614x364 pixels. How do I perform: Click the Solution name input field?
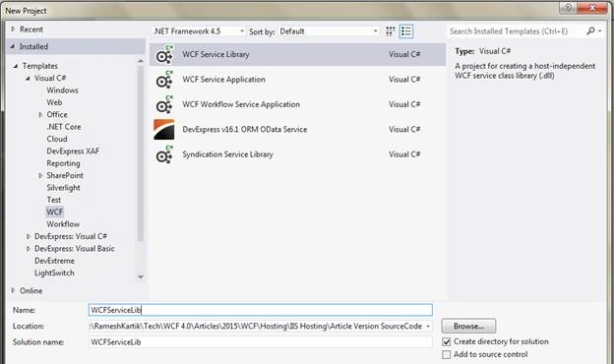tap(261, 342)
